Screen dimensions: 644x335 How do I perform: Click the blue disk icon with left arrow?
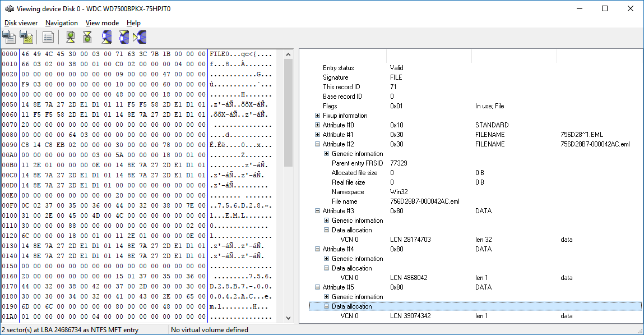point(140,37)
